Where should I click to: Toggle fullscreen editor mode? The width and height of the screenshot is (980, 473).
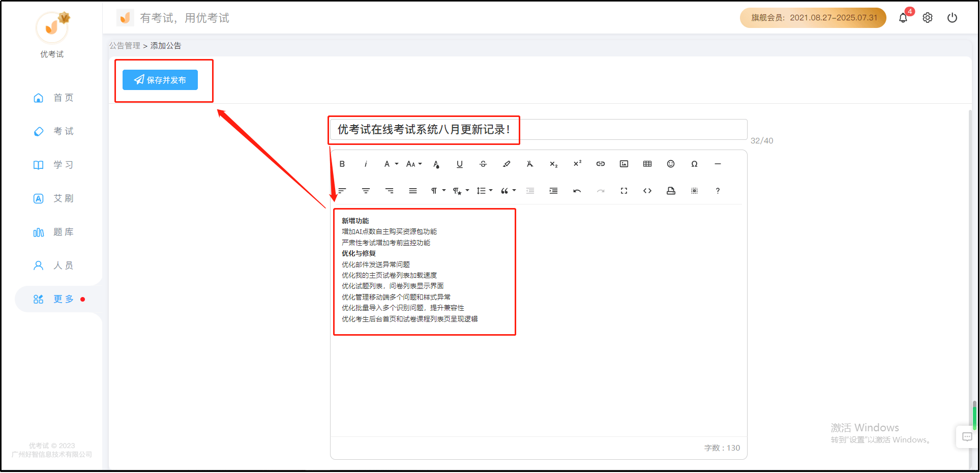pyautogui.click(x=624, y=191)
